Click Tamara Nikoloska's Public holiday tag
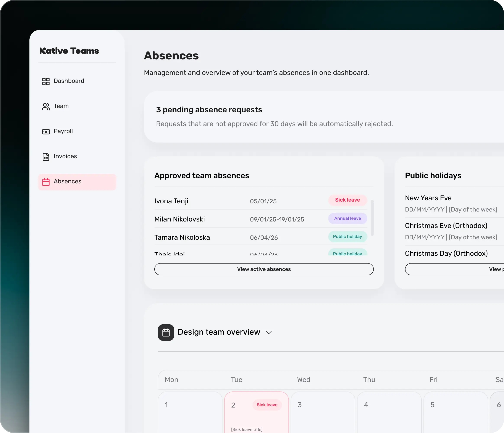Screen dimensions: 504x433 [347, 237]
